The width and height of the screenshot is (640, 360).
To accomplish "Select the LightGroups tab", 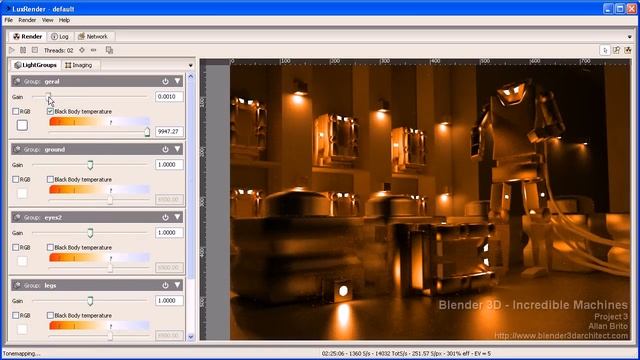I will coord(36,65).
